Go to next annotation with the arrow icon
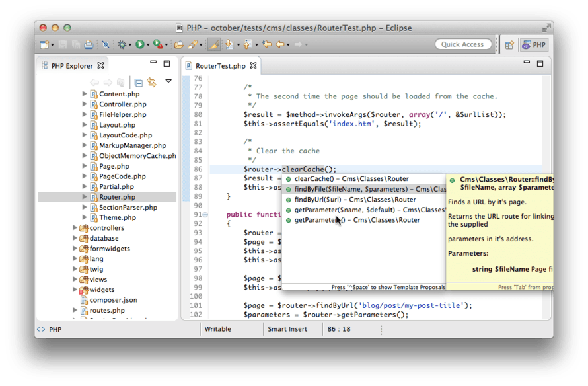588x386 pixels. tap(230, 44)
